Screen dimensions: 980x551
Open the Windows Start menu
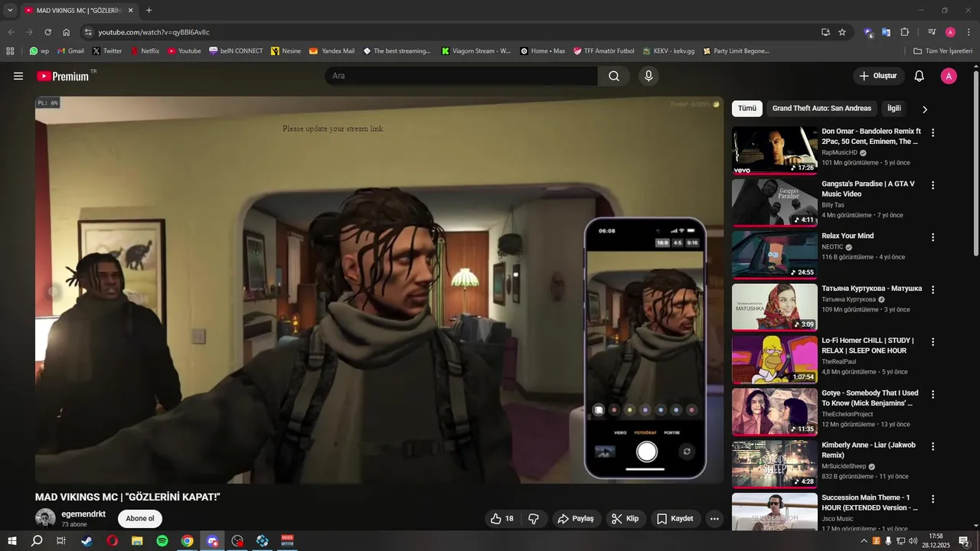[11, 541]
